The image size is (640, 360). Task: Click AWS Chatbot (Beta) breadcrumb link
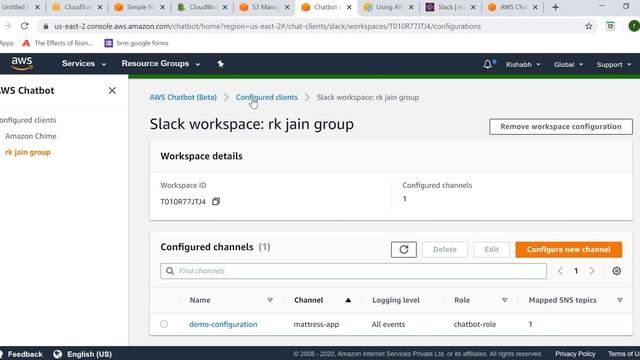point(183,97)
